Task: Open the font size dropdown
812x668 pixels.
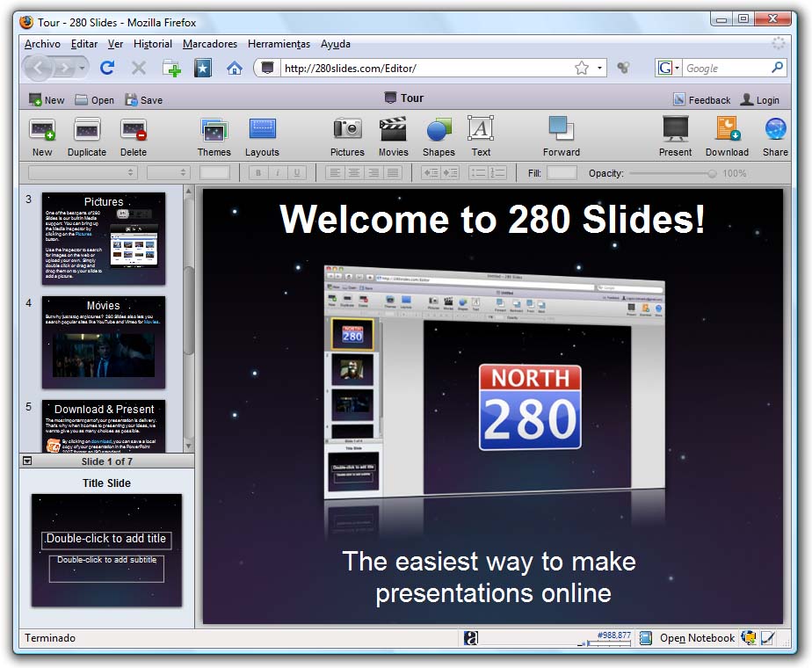Action: click(x=169, y=173)
